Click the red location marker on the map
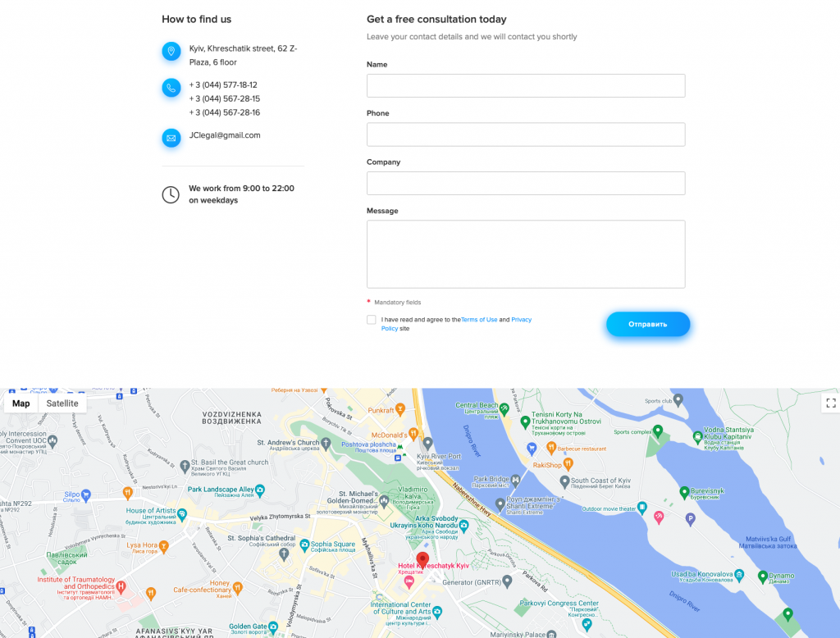 coord(422,560)
